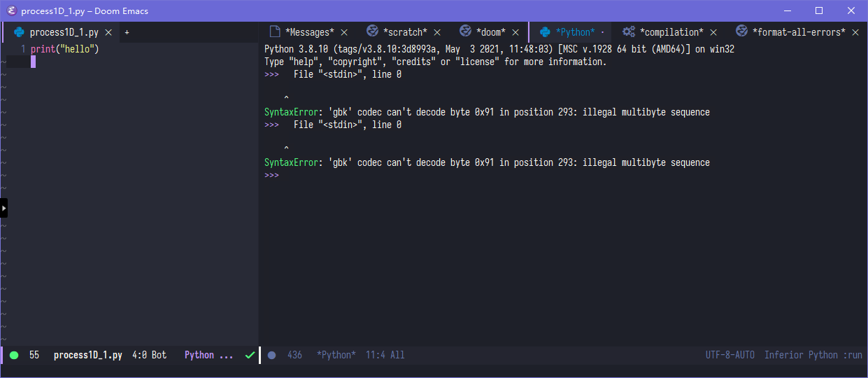Click the emacs icon on *doom* tab

click(x=465, y=31)
